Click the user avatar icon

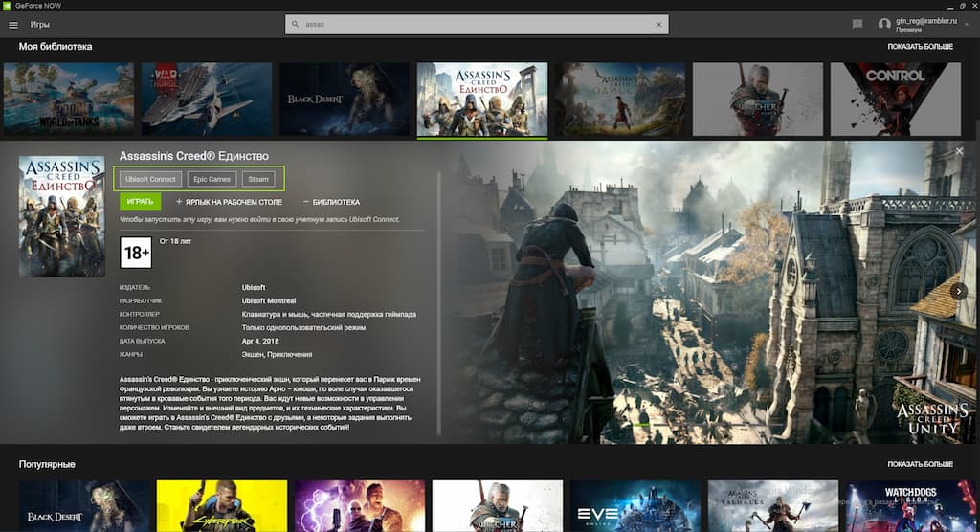tap(884, 24)
